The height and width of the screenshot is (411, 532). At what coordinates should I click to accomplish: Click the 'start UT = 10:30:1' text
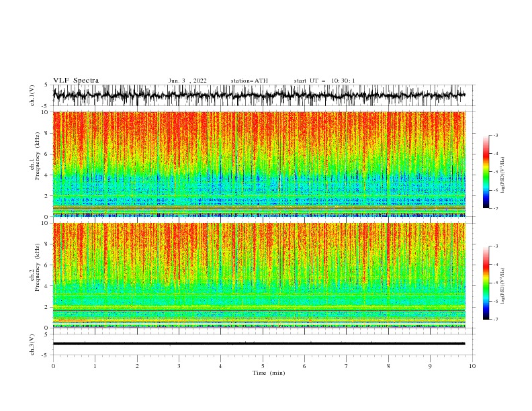tap(324, 81)
